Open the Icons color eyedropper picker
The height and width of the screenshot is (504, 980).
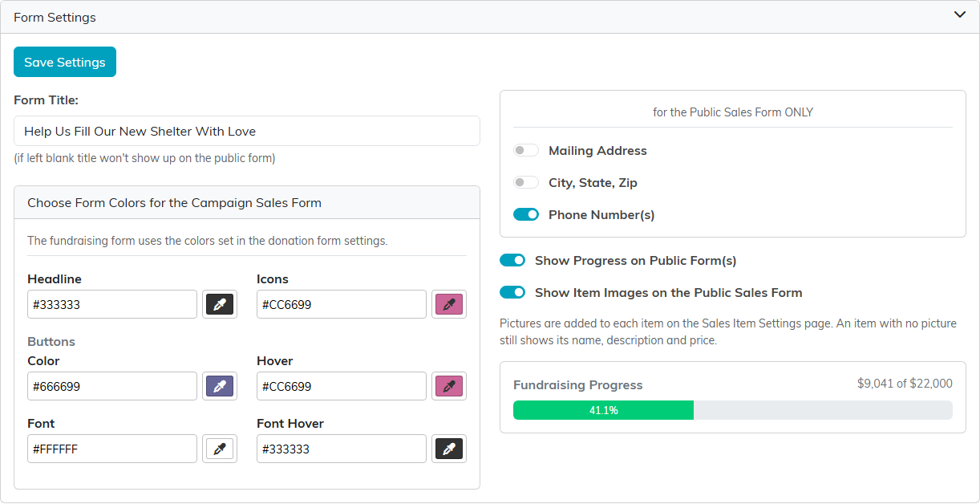pyautogui.click(x=449, y=304)
